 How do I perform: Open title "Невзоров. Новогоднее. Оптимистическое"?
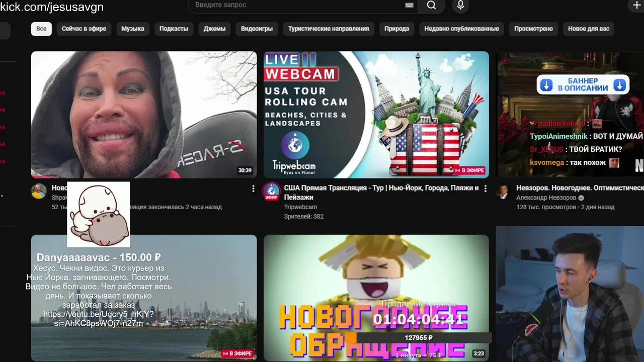[580, 188]
